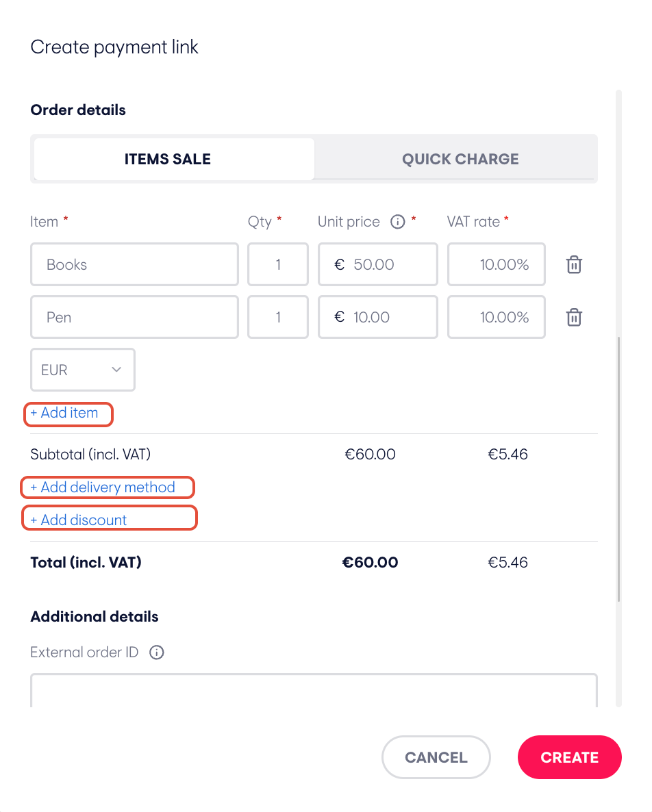The height and width of the screenshot is (812, 652).
Task: Switch to the Quick Charge tab
Action: tap(460, 159)
